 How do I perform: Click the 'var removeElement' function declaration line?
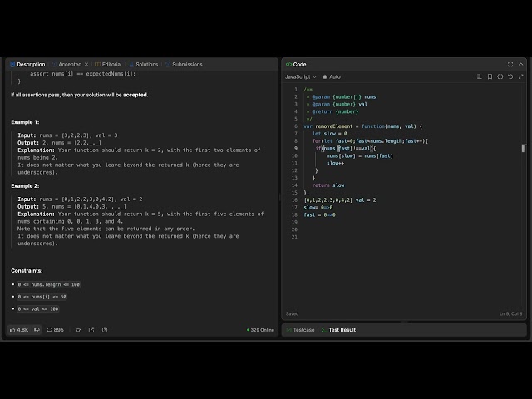click(363, 126)
